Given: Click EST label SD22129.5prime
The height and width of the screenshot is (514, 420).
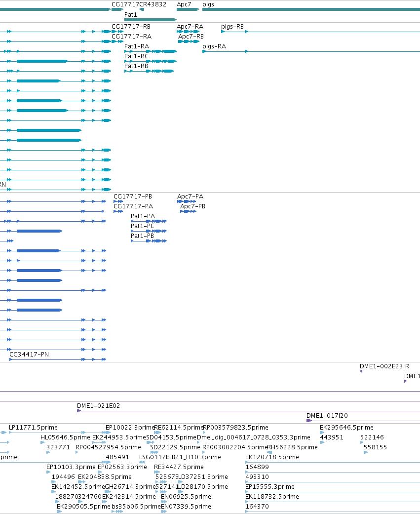Looking at the screenshot, I should (x=175, y=447).
